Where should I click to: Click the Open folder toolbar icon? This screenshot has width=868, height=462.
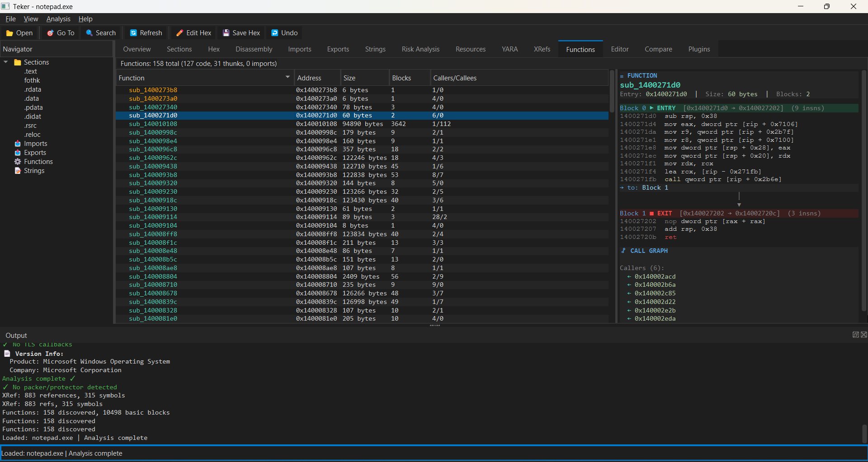9,33
